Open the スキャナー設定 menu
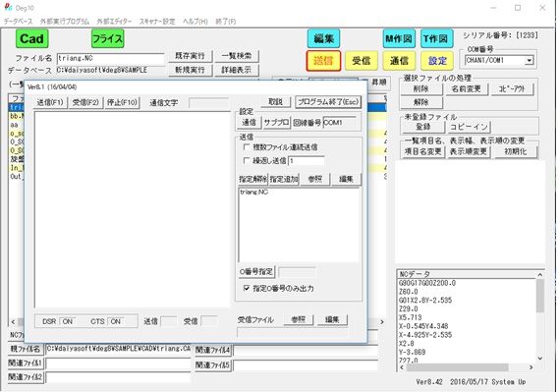 [157, 22]
